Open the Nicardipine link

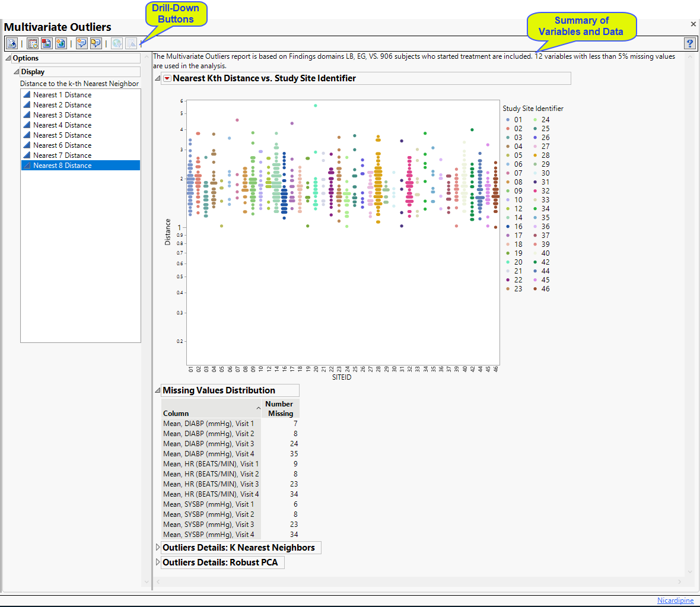click(x=675, y=600)
